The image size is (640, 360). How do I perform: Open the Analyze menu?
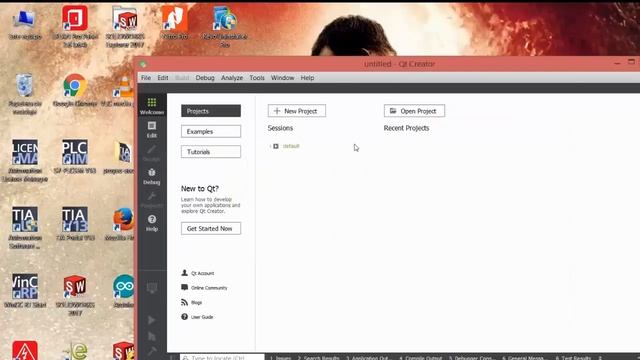pos(232,78)
